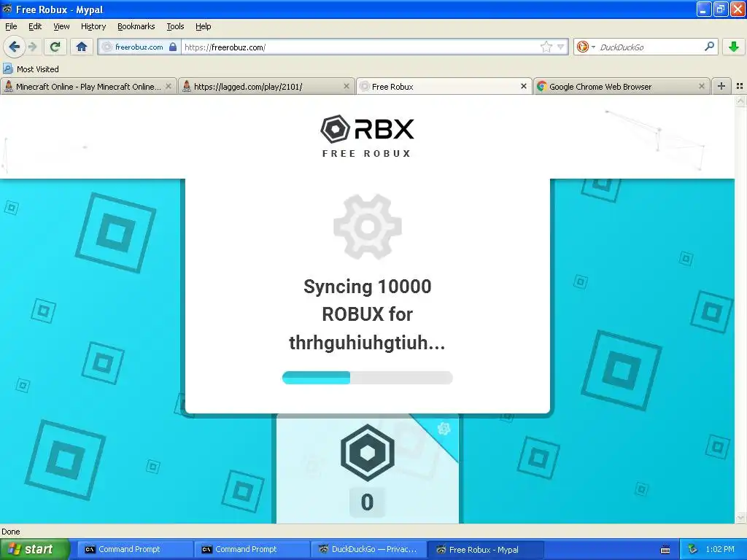Click the list all tabs grid icon
Viewport: 747px width, 560px height.
coord(740,86)
